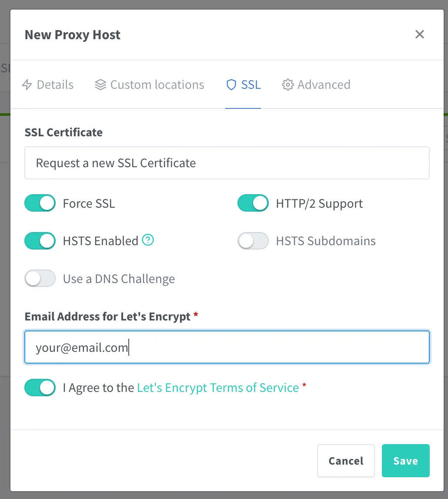Close the New Proxy Host dialog
Viewport: 448px width, 499px height.
point(420,34)
